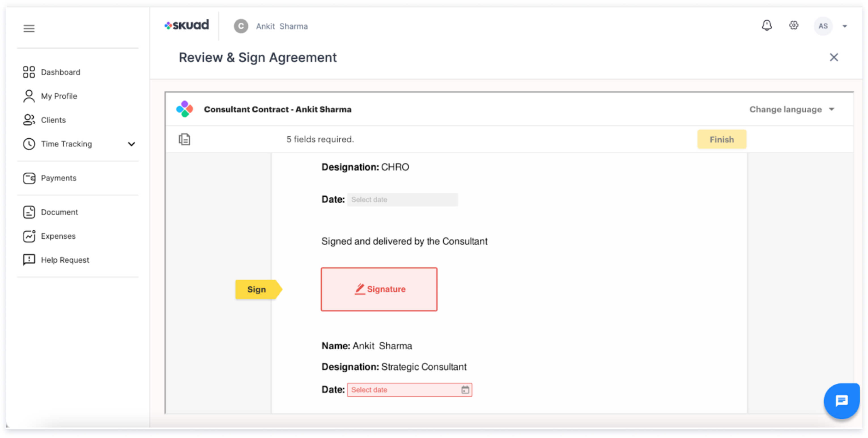
Task: Click the Skuad logo
Action: click(187, 25)
